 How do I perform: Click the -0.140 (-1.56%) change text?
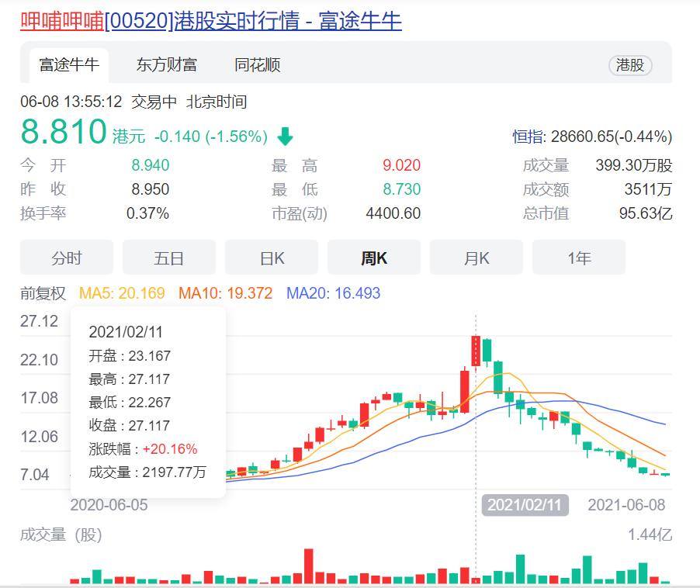coord(211,137)
